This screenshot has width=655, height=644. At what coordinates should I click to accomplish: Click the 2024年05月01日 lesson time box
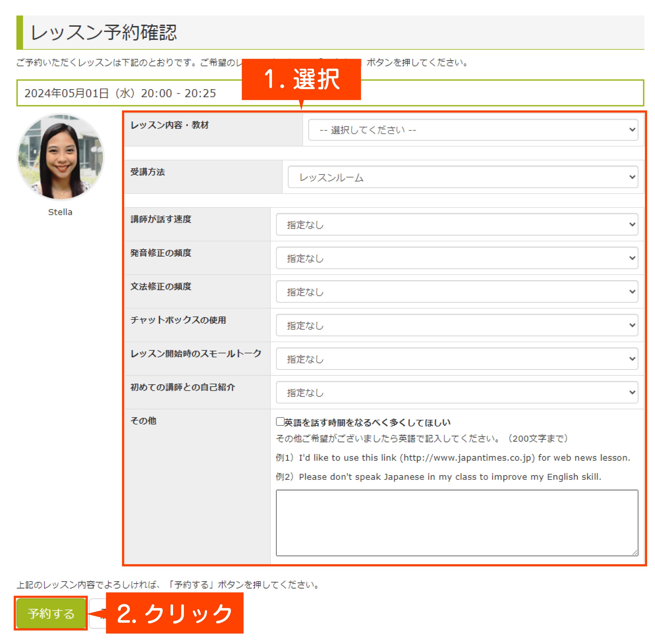pyautogui.click(x=120, y=93)
